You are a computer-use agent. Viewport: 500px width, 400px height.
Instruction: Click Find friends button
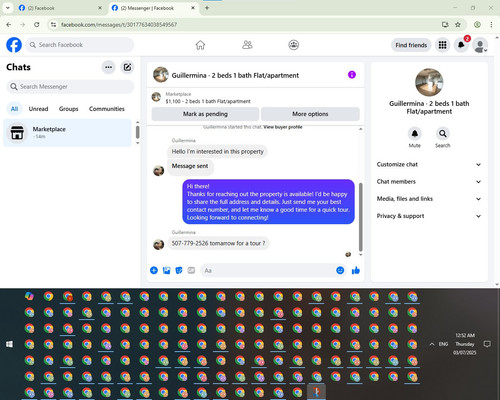tap(411, 45)
